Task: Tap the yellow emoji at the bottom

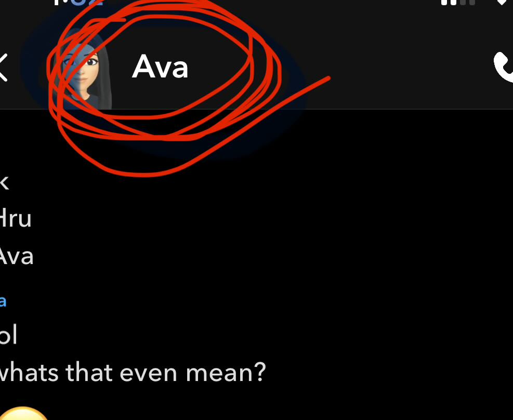Action: coord(23,413)
